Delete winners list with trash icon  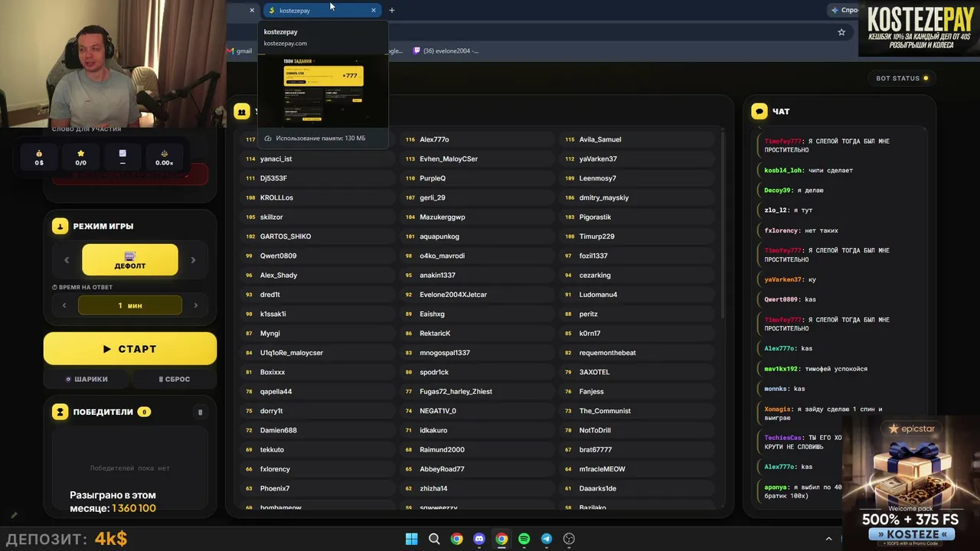200,412
